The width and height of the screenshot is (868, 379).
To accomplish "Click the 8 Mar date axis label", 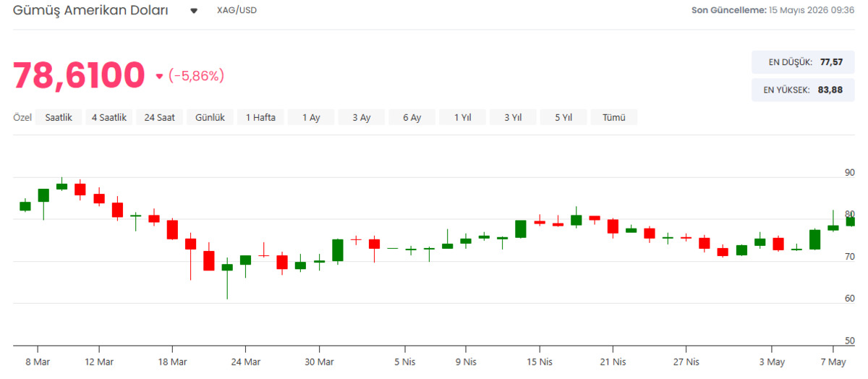I will [37, 362].
